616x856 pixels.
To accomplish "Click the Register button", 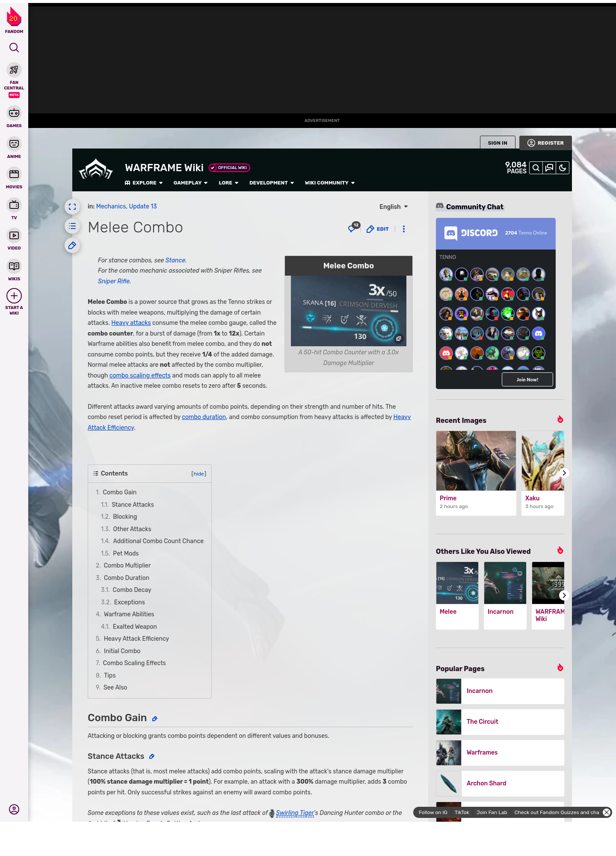I will click(545, 143).
